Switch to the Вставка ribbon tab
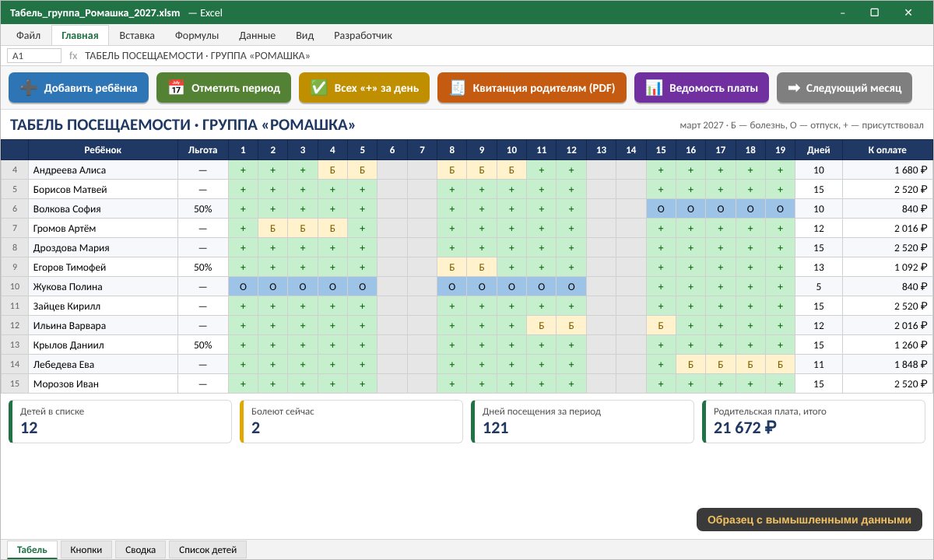Viewport: 934px width, 560px height. coord(137,35)
